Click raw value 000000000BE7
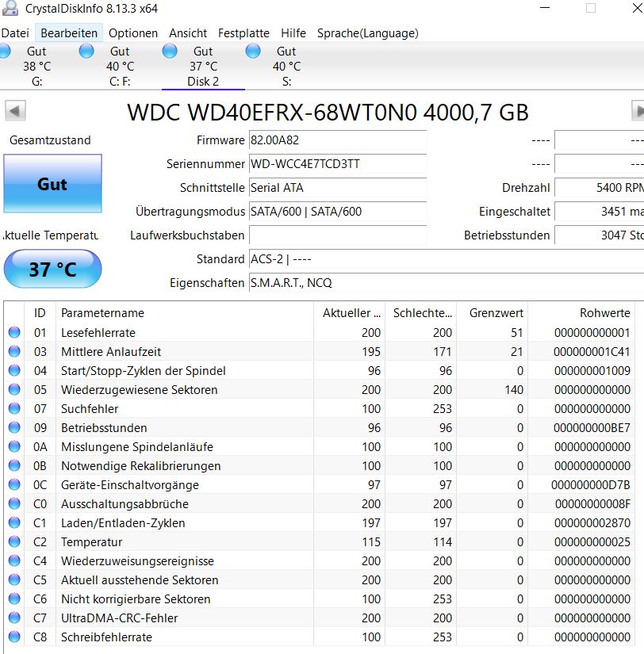The width and height of the screenshot is (644, 654). click(x=592, y=427)
